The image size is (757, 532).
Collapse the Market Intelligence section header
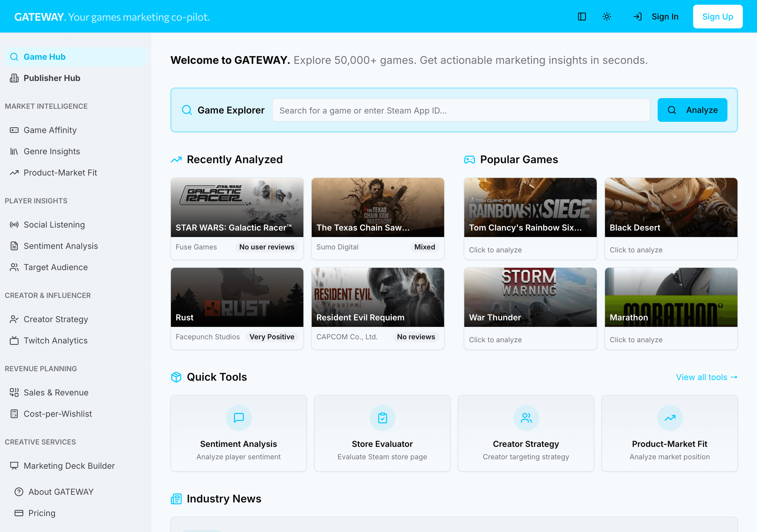[46, 106]
